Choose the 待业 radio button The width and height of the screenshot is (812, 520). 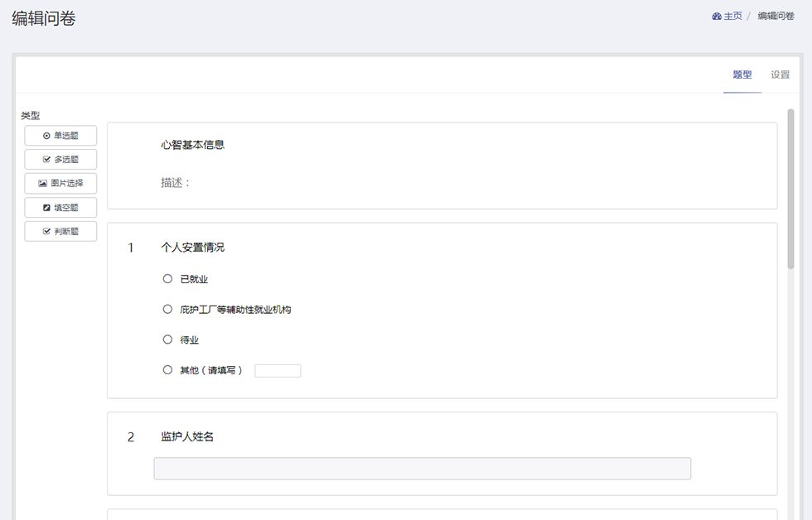[x=167, y=339]
